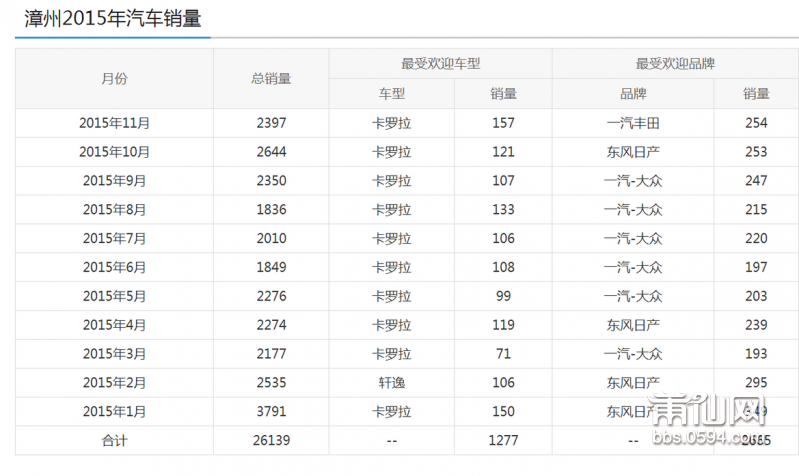Select the heading 漳州2015年汽车销量
The width and height of the screenshot is (799, 476).
113,19
